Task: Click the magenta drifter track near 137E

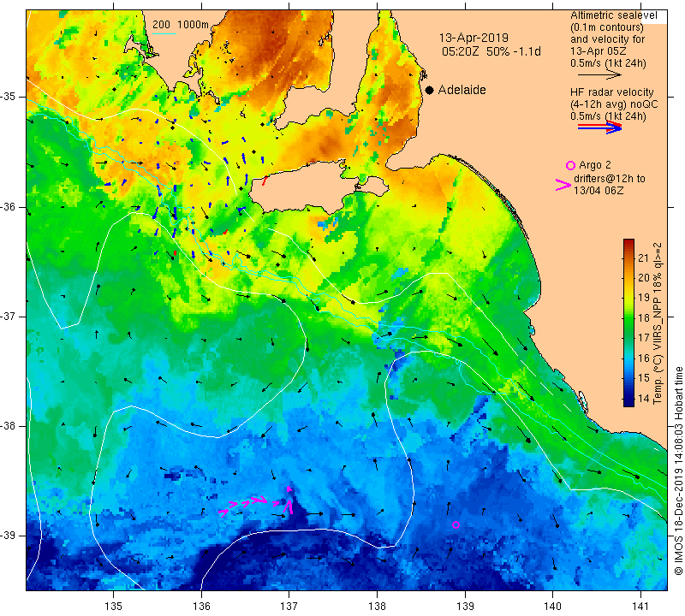Action: (256, 501)
